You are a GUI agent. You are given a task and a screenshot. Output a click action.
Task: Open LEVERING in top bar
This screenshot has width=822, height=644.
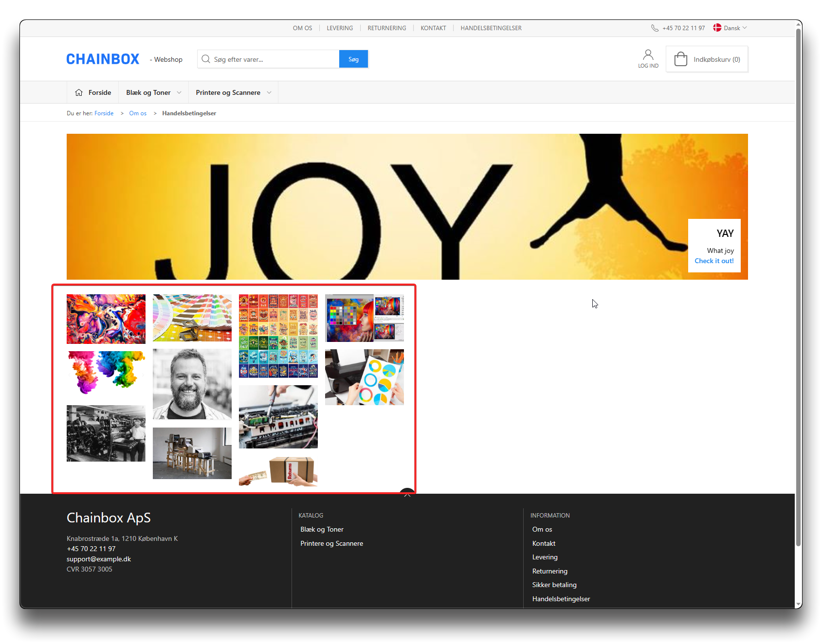(340, 28)
